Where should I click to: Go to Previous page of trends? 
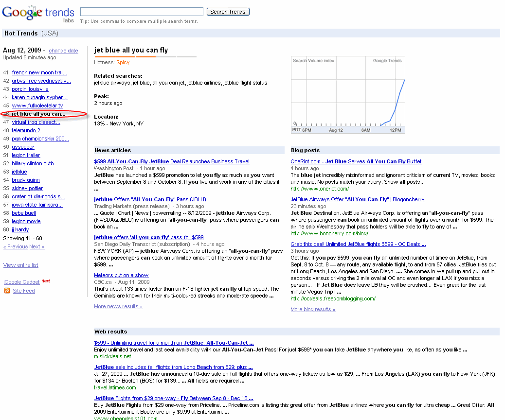(x=16, y=246)
